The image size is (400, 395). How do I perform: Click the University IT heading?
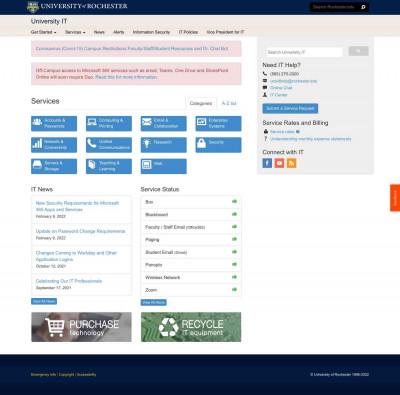click(49, 21)
